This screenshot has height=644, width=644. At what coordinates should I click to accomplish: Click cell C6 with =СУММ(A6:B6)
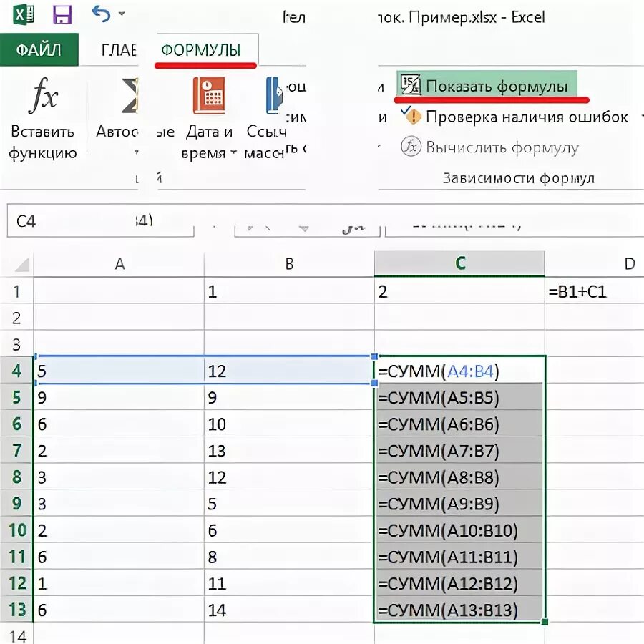459,424
